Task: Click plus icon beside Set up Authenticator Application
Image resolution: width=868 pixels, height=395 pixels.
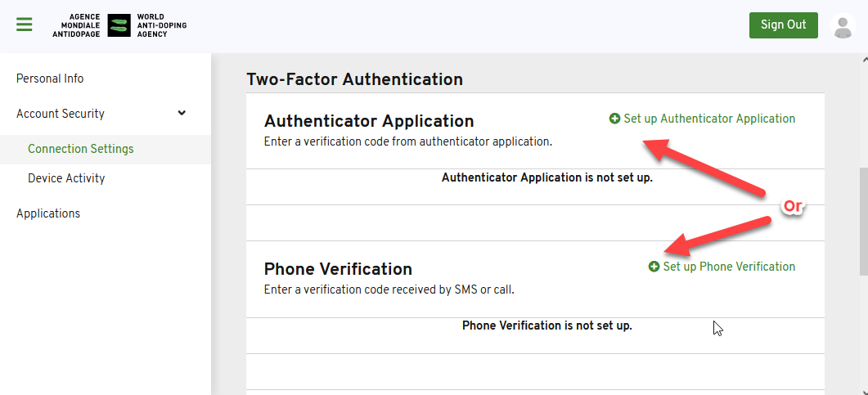Action: coord(614,119)
